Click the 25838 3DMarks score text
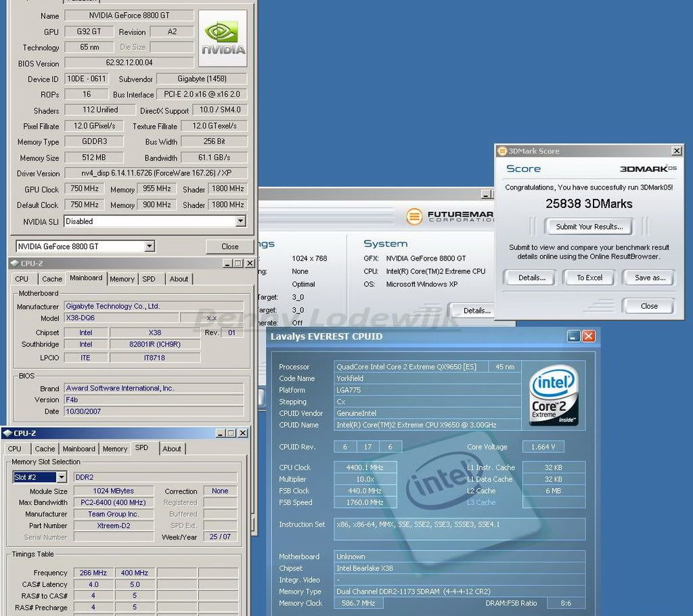 tap(589, 204)
